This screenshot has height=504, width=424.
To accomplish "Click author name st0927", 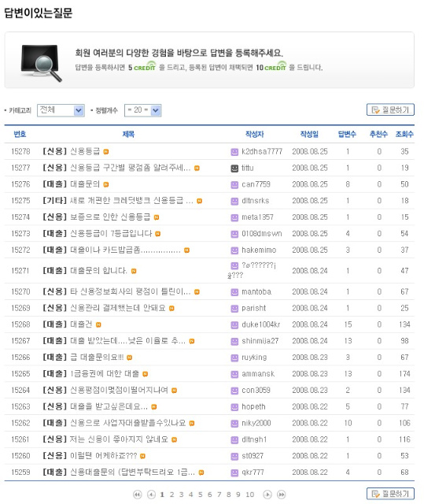I will tap(253, 456).
